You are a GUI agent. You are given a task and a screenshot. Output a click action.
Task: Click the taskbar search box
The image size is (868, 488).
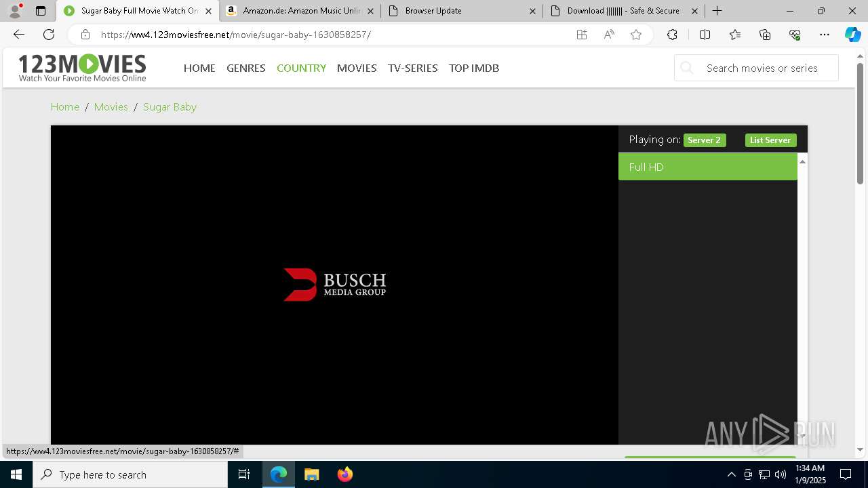click(130, 474)
